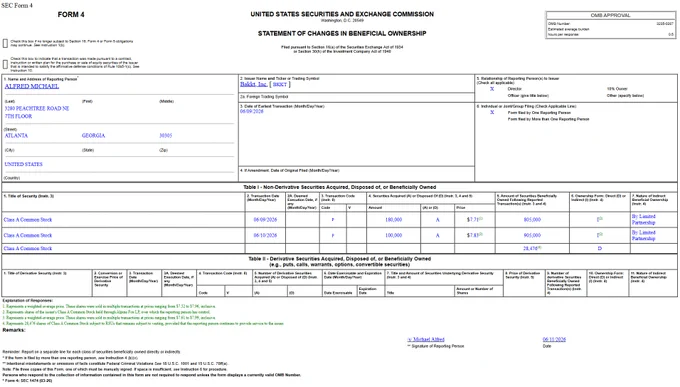Click the 28,476 beneficially owned amount
Screen dimensions: 680x387
[532, 249]
